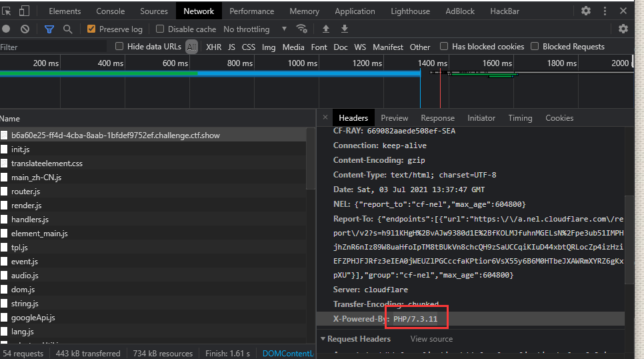Open the Memory tab
The height and width of the screenshot is (359, 644).
305,11
